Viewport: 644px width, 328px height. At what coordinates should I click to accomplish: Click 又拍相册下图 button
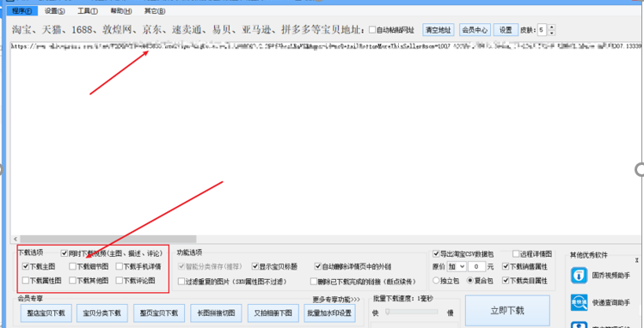(273, 313)
